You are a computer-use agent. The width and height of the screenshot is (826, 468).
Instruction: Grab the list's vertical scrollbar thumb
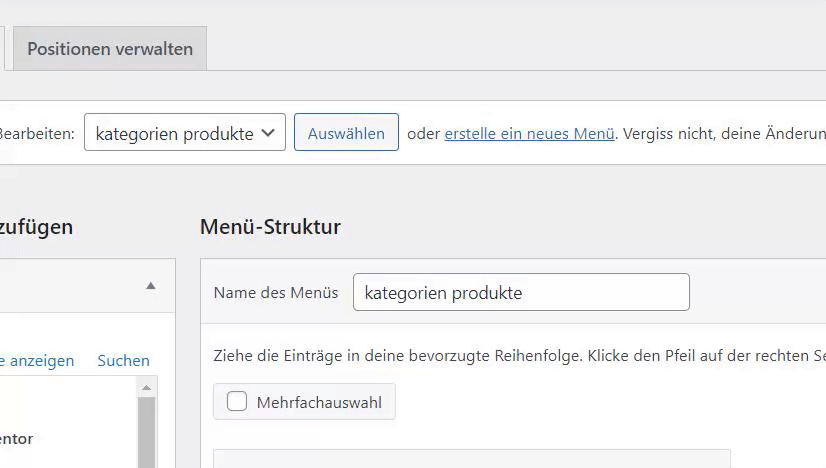147,432
